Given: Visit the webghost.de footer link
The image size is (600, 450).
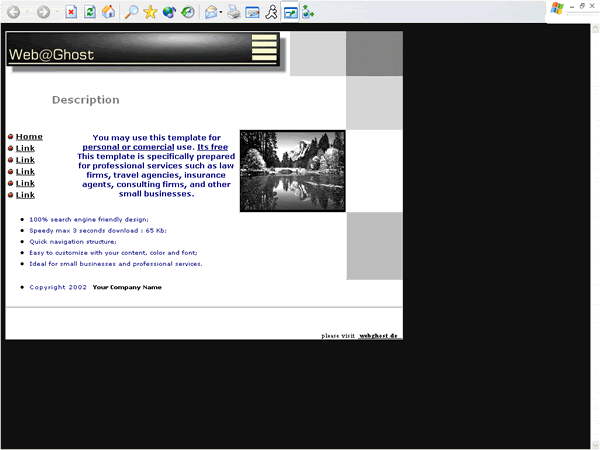Looking at the screenshot, I should [379, 336].
